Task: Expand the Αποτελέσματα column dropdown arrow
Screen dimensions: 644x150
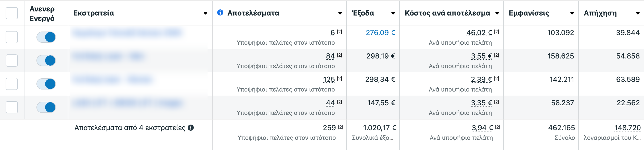Action: (x=340, y=13)
